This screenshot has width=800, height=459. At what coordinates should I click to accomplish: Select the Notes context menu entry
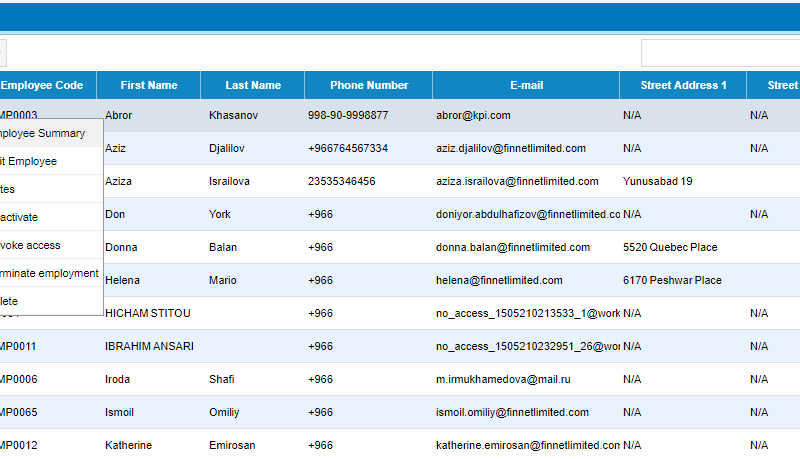(51, 189)
